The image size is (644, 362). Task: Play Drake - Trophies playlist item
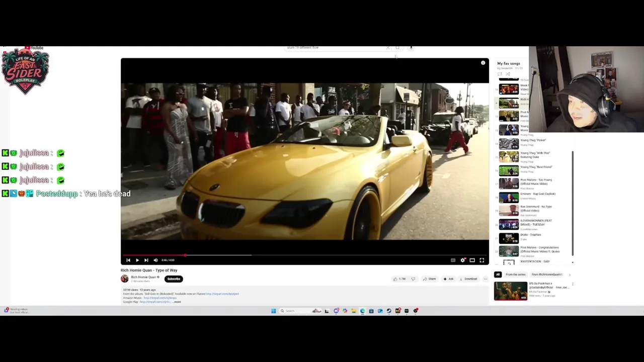pos(533,238)
